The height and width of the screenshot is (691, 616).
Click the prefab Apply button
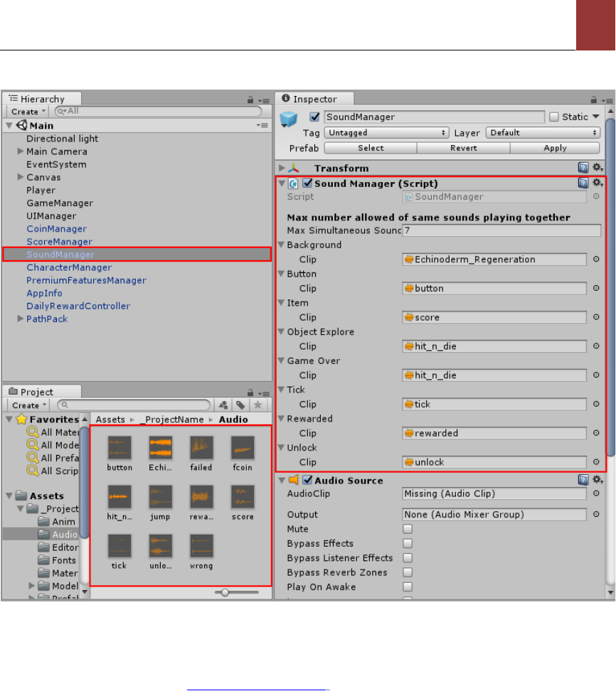tap(555, 148)
